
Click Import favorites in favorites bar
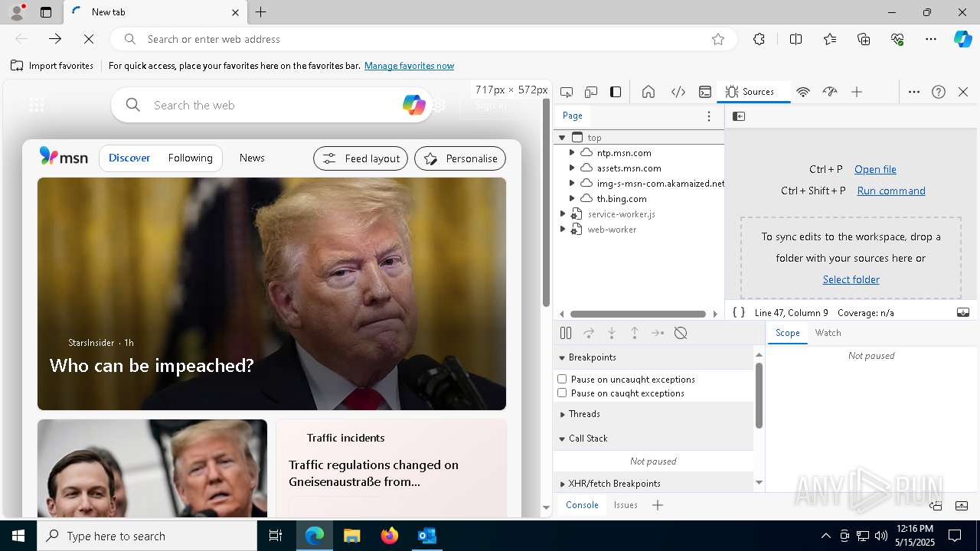[x=52, y=66]
